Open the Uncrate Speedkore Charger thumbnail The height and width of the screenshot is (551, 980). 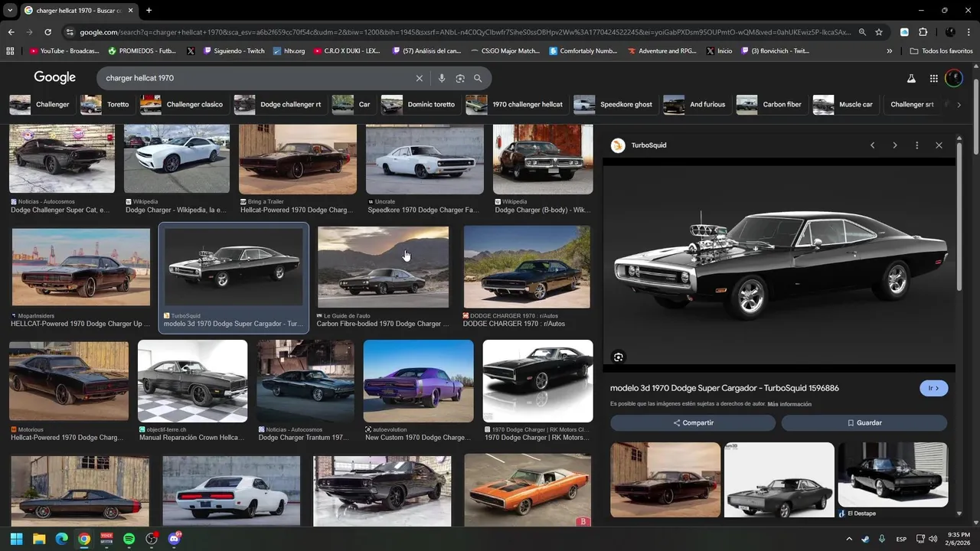pos(425,160)
